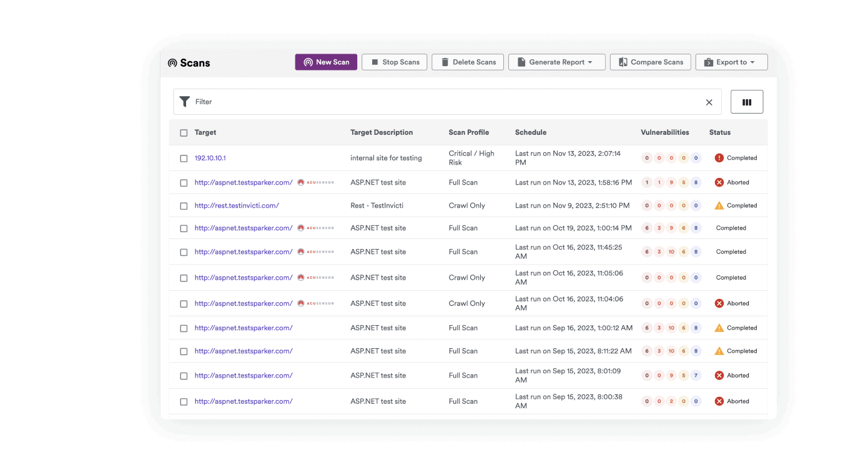Click the document icon in Generate Report
868x468 pixels.
click(x=521, y=62)
